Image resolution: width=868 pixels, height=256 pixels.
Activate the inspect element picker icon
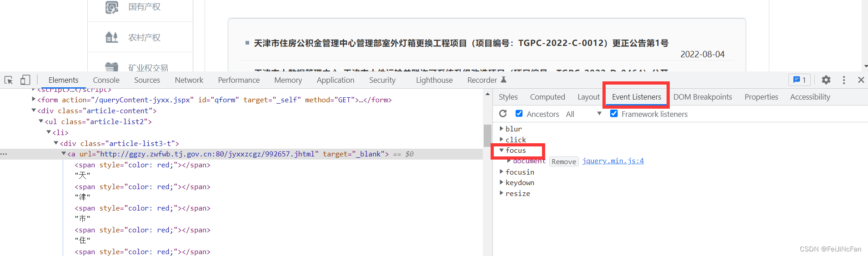tap(9, 80)
